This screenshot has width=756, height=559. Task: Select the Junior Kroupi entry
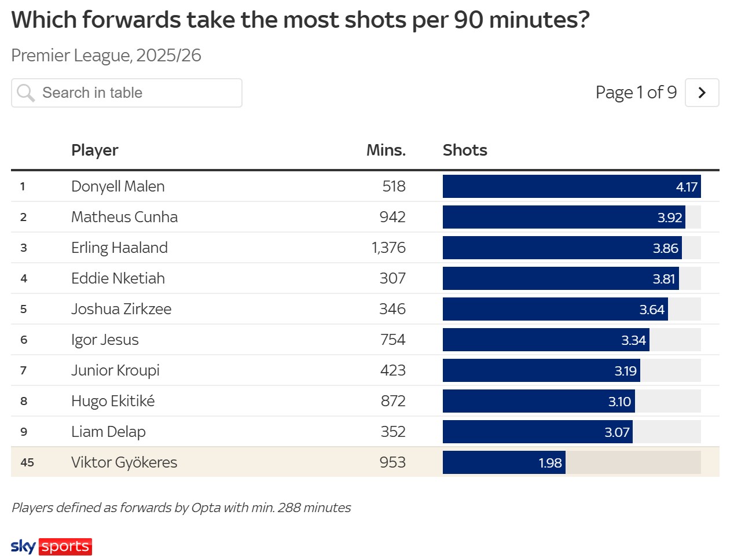(115, 370)
